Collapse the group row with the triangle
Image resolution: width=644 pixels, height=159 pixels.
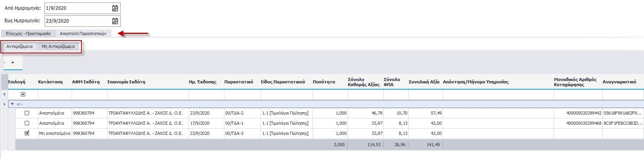12,104
